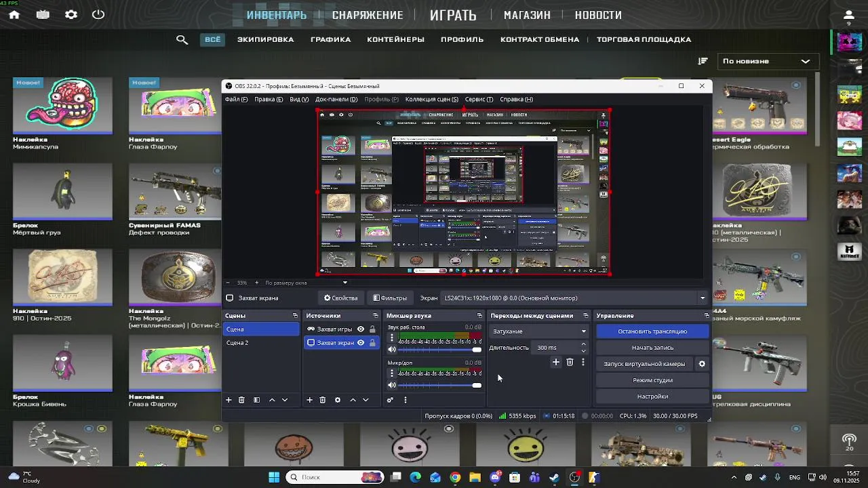The image size is (868, 488).
Task: Click the sort order icon beside По новизне
Action: (x=703, y=61)
